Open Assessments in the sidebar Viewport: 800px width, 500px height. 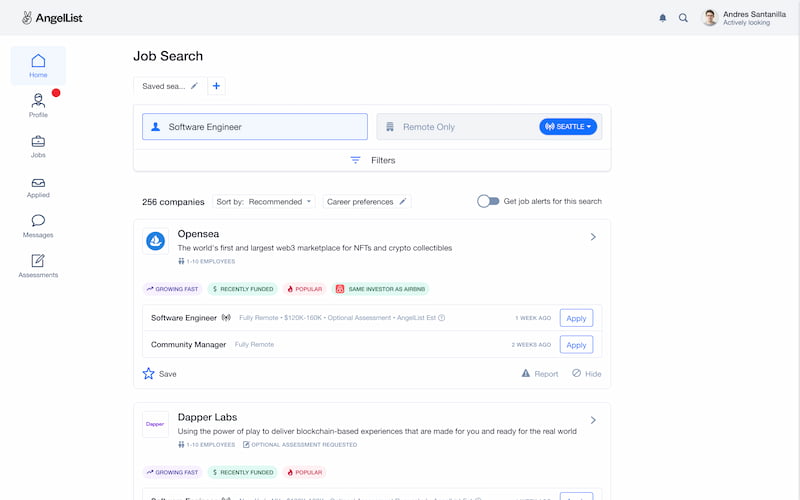click(x=38, y=266)
